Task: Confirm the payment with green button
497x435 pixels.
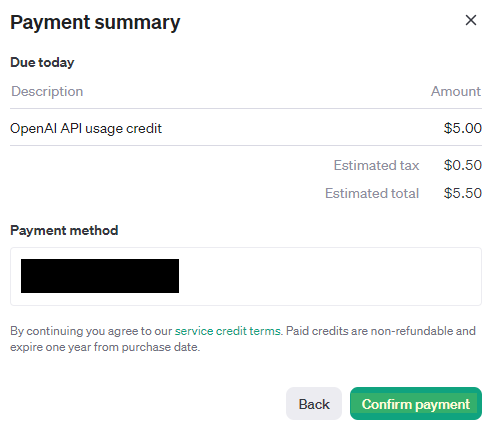Action: coord(416,404)
